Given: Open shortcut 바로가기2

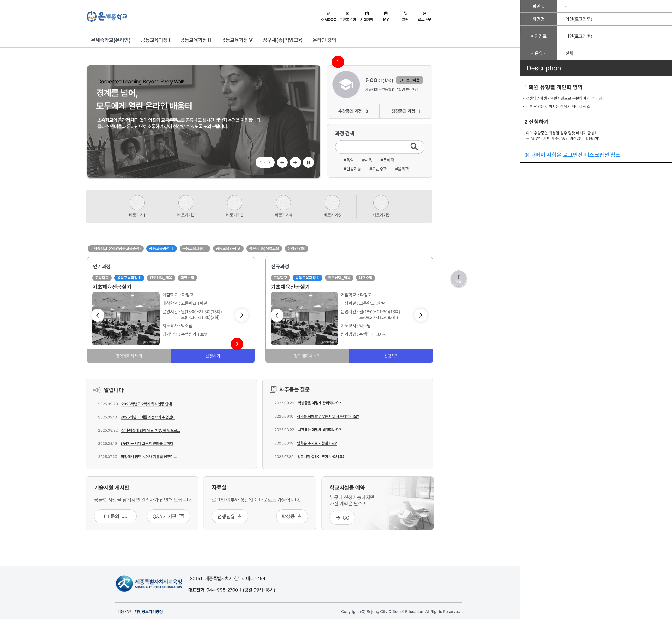Looking at the screenshot, I should pyautogui.click(x=186, y=206).
